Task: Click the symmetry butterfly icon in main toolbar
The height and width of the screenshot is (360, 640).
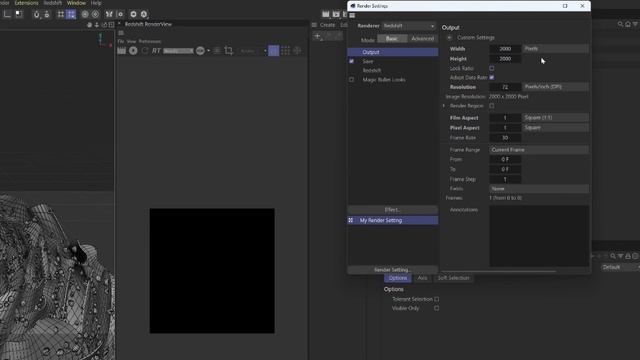Action: tap(109, 14)
